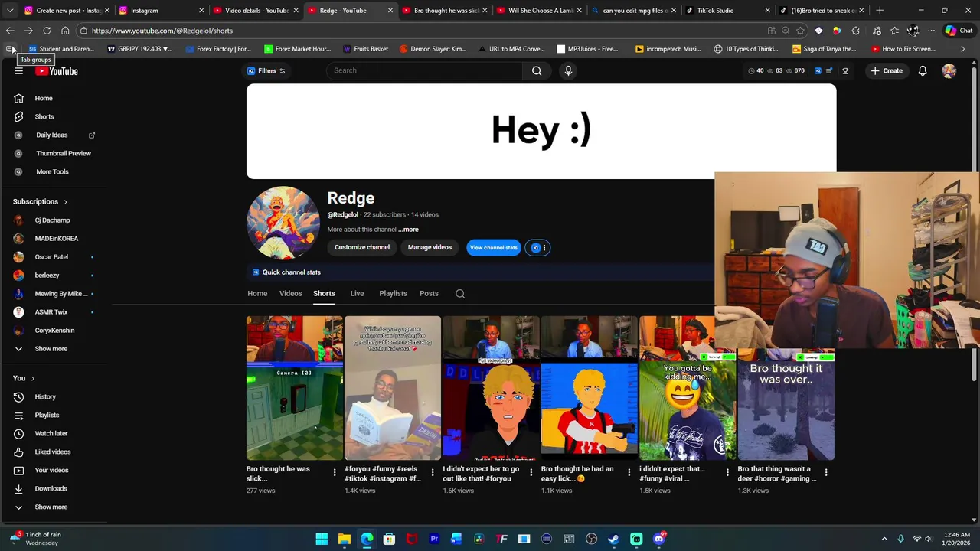
Task: Open options for 'I didn't expect her' short
Action: tap(531, 472)
